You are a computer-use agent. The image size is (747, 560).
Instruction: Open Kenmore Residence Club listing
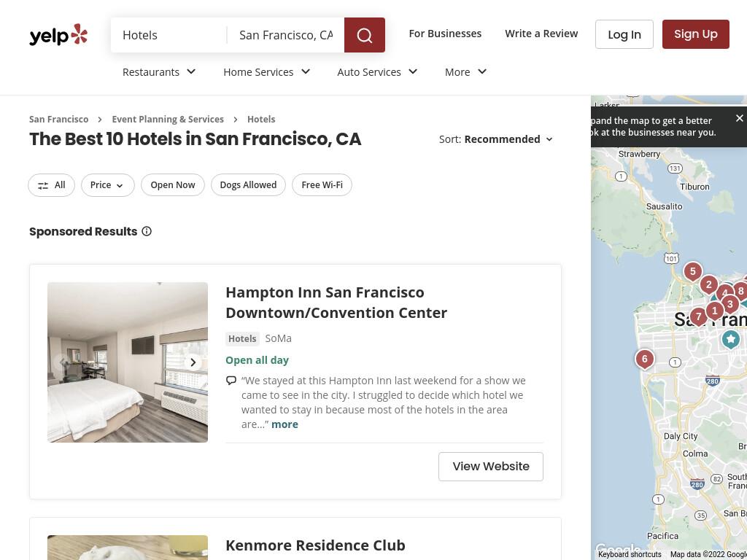(x=315, y=545)
